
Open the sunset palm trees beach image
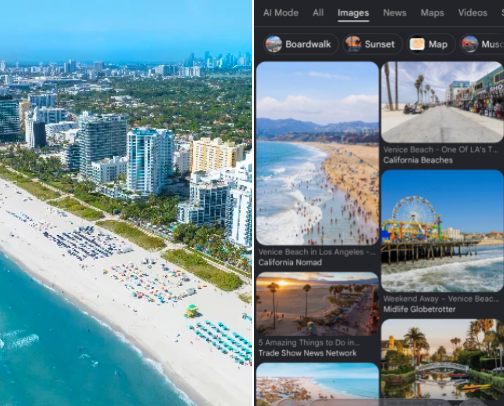pos(317,304)
